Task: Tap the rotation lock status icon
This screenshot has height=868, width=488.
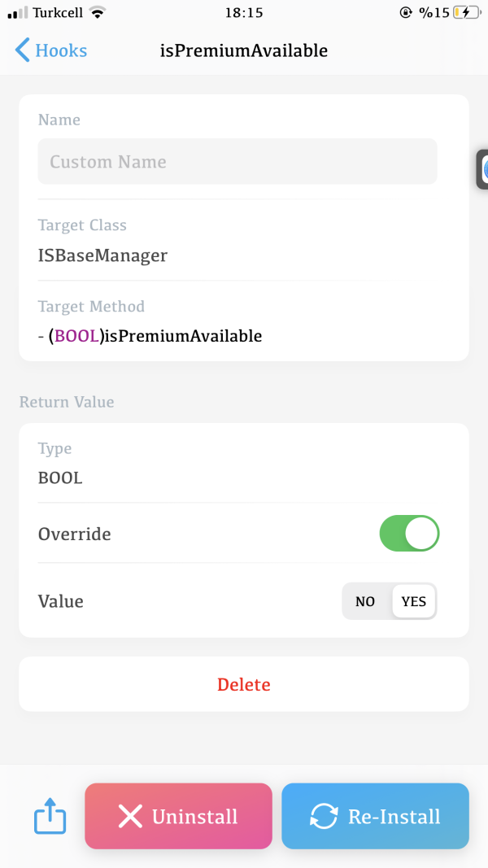Action: point(407,13)
